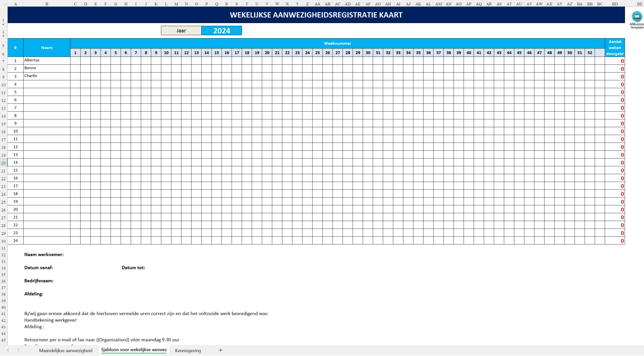Click the Datum vanaf label cell

[38, 267]
